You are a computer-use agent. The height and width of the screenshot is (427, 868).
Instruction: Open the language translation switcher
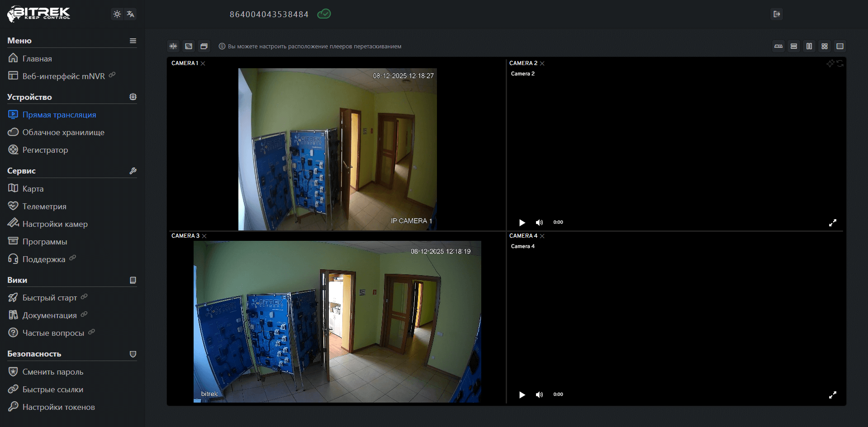(x=130, y=14)
